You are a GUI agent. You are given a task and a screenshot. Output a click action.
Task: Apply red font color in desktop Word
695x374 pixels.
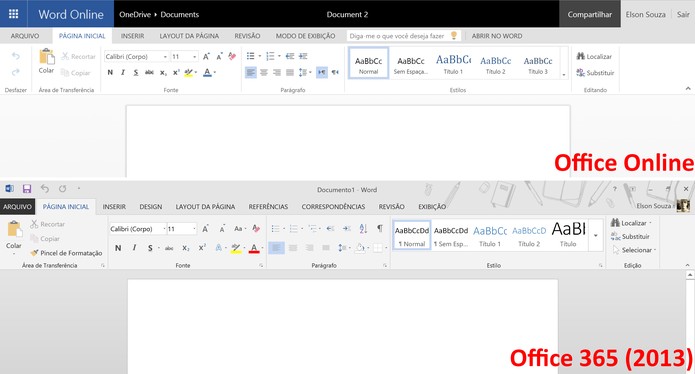[x=254, y=248]
